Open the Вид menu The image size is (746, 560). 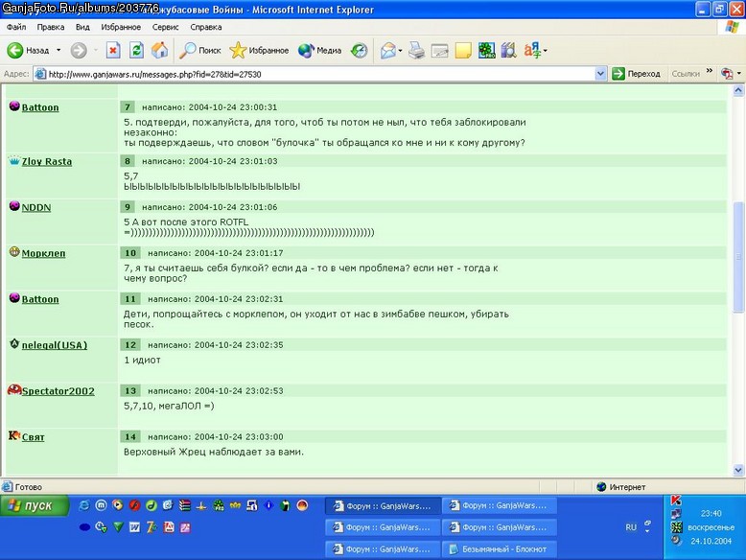point(82,27)
